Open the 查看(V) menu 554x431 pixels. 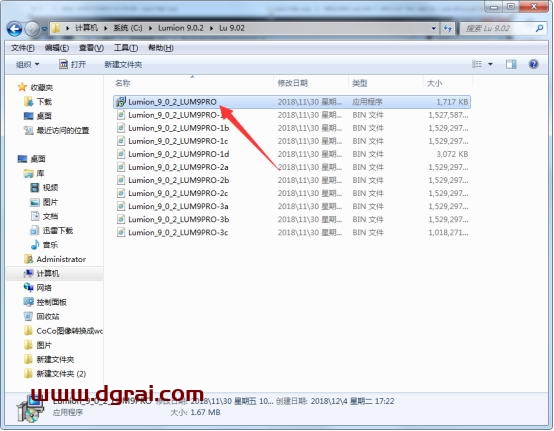(x=91, y=48)
